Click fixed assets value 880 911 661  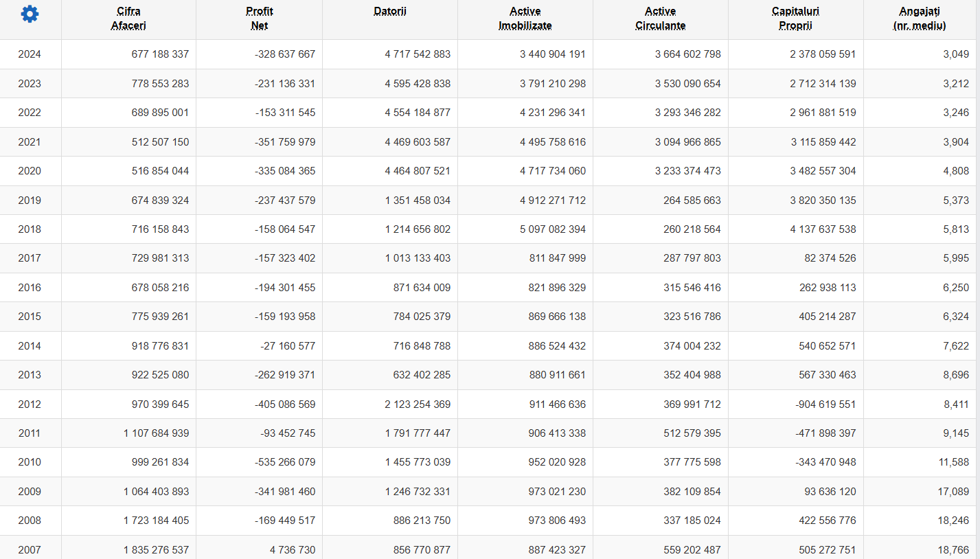pyautogui.click(x=557, y=375)
